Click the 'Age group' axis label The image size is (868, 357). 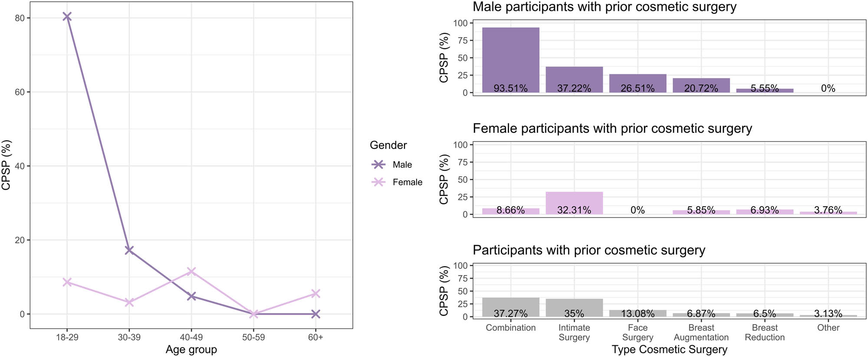[x=191, y=350]
